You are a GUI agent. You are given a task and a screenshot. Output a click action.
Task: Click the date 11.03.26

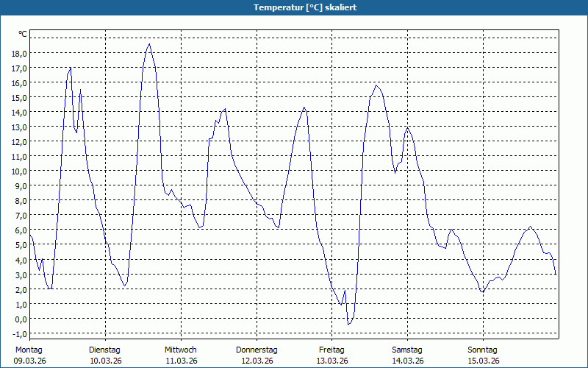182,361
